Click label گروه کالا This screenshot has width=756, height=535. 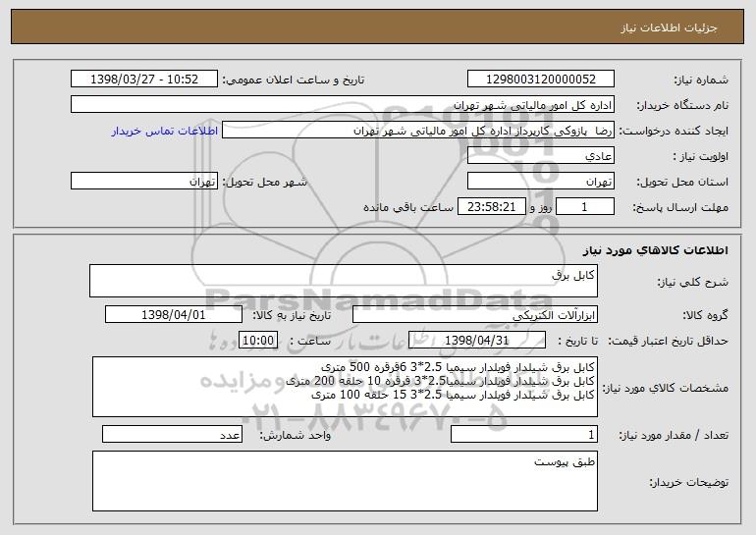pos(705,316)
